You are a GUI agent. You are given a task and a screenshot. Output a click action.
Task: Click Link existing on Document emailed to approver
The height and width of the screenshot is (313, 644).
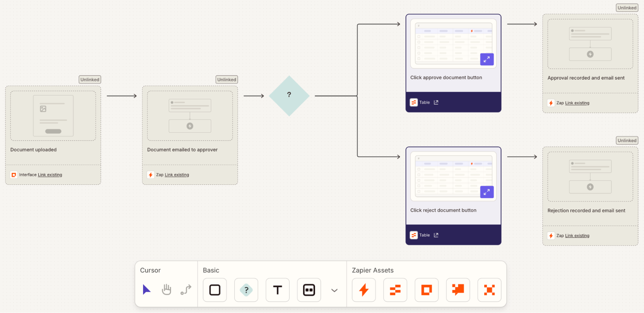(177, 175)
